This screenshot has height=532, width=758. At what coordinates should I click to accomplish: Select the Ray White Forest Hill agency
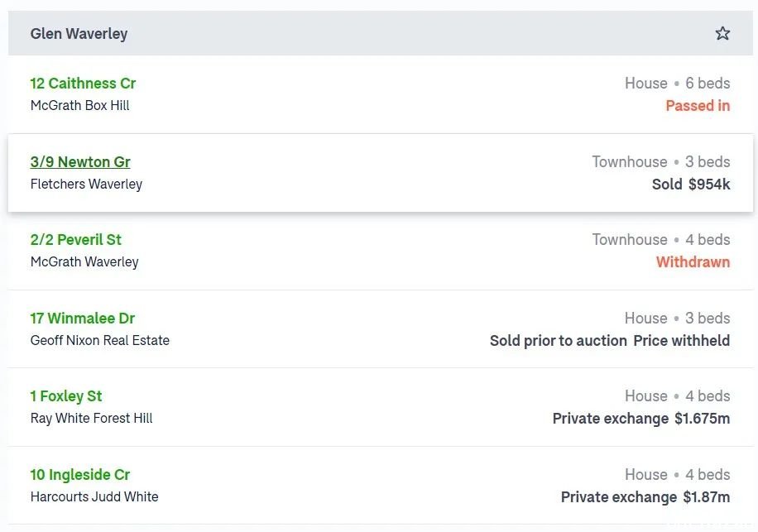pyautogui.click(x=91, y=418)
